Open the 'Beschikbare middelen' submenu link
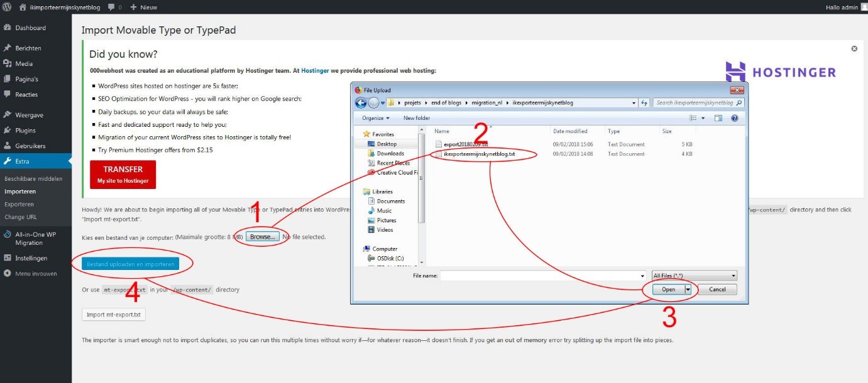868x383 pixels. pos(33,179)
